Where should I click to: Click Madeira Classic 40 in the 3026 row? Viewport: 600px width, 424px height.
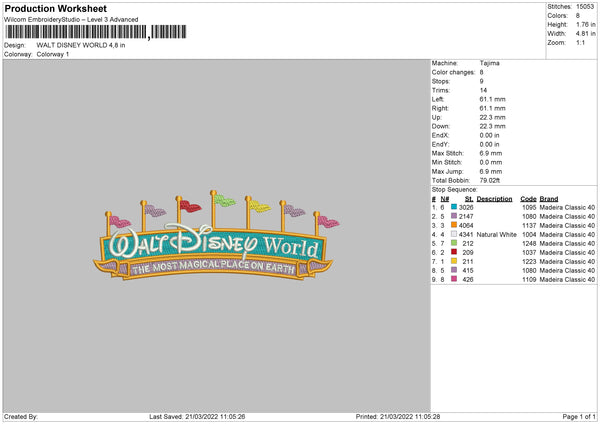567,207
